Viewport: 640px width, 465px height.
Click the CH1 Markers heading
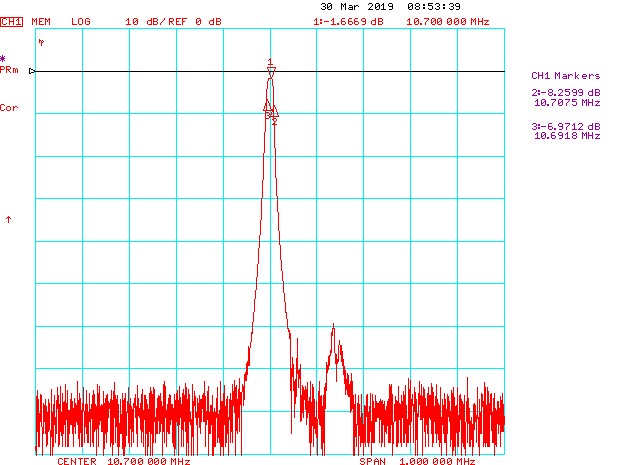566,76
